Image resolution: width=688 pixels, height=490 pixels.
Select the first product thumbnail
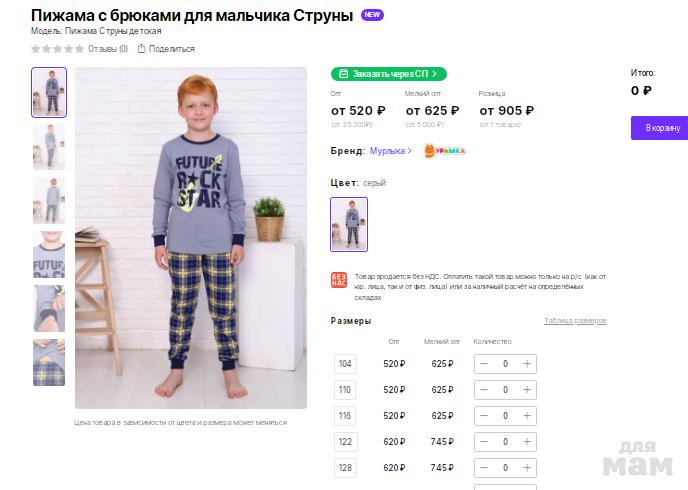coord(49,92)
